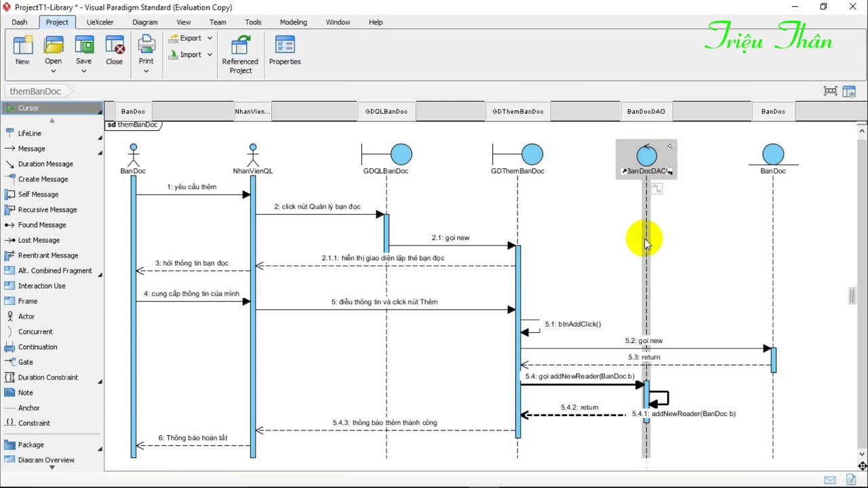
Task: Choose the Recursive Message tool
Action: click(x=47, y=209)
